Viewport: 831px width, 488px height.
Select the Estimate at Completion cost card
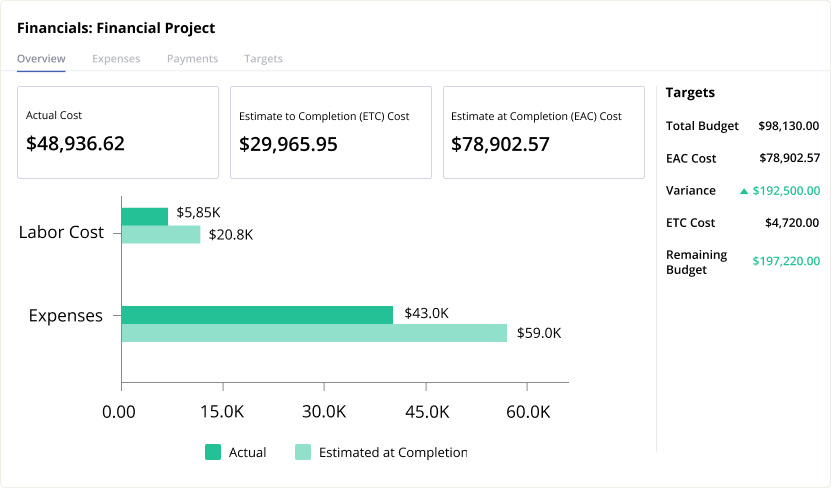543,132
